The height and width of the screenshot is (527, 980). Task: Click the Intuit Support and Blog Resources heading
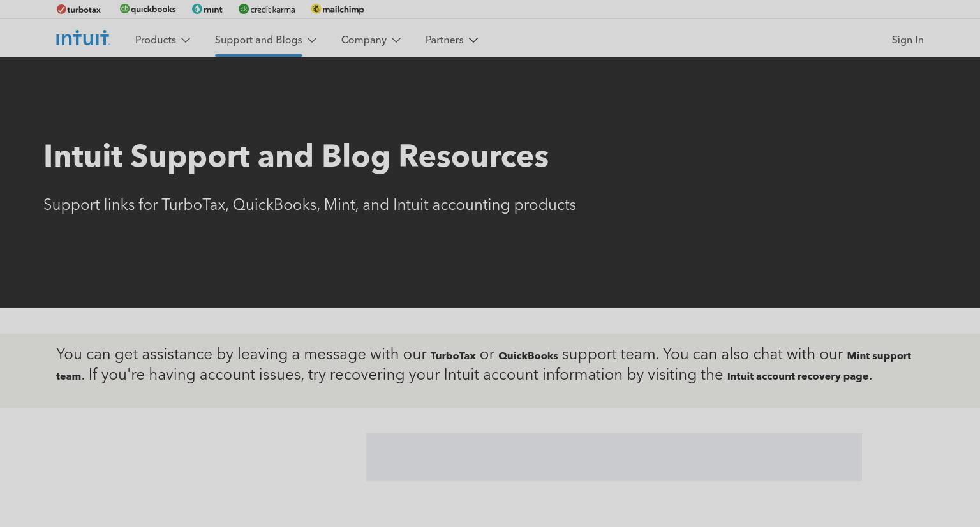coord(296,156)
